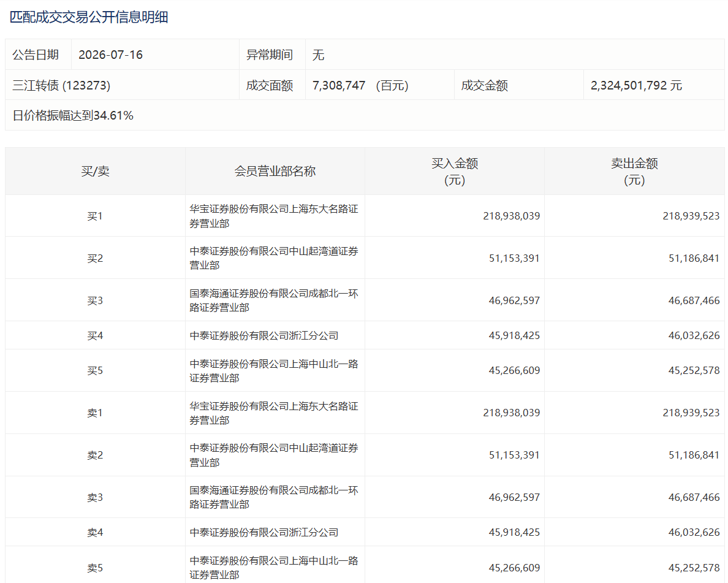Click 中泰证券 中山起湾道 branch in 卖2 row
The width and height of the screenshot is (728, 583).
tap(274, 455)
